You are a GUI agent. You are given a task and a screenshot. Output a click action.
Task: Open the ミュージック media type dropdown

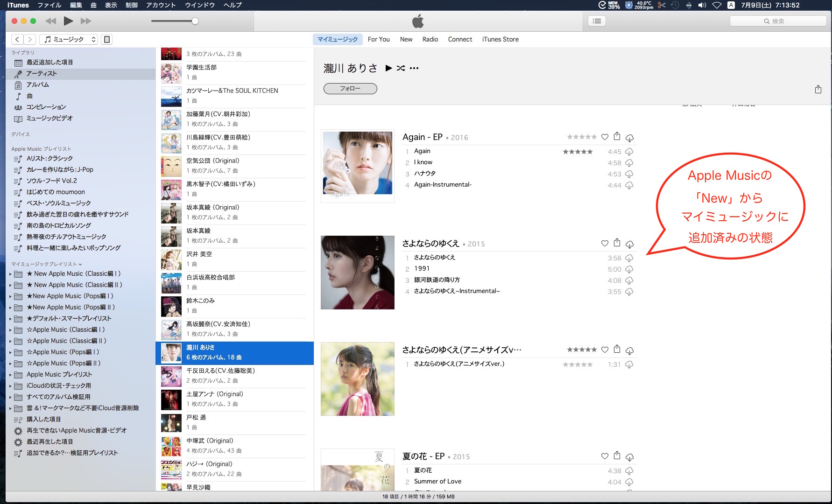coord(69,40)
